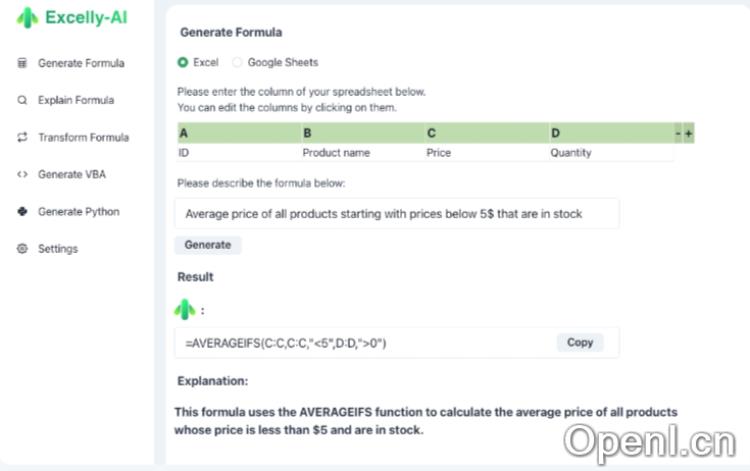Edit the Quantity column cell
This screenshot has width=750, height=471.
[608, 153]
